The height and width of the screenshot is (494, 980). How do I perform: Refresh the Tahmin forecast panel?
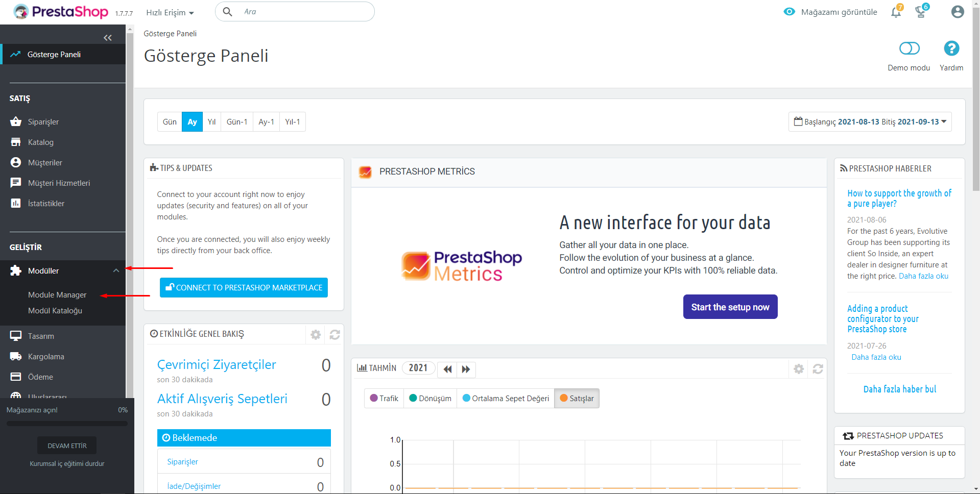(818, 369)
